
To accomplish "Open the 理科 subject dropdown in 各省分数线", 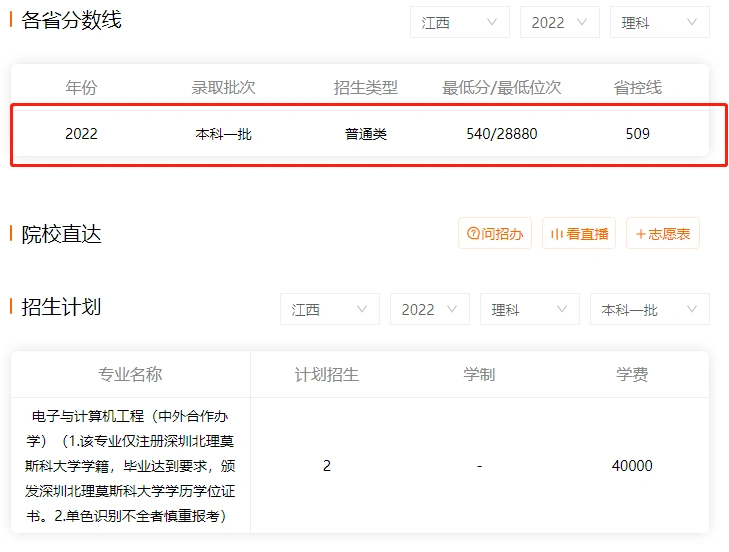I will pyautogui.click(x=659, y=22).
